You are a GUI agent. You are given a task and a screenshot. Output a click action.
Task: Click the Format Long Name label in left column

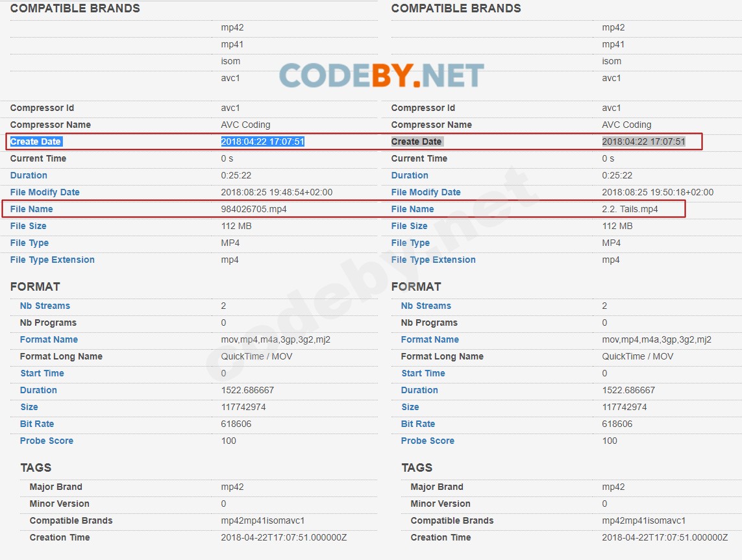(61, 357)
